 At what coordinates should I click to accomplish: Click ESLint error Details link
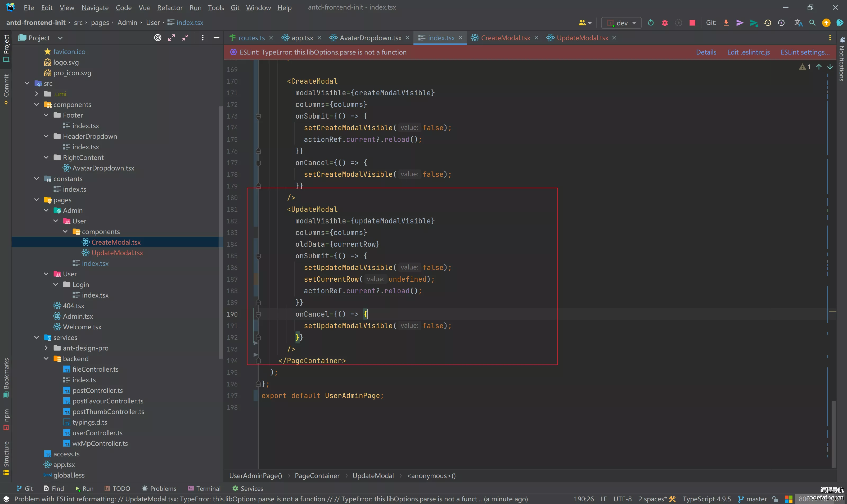[706, 52]
